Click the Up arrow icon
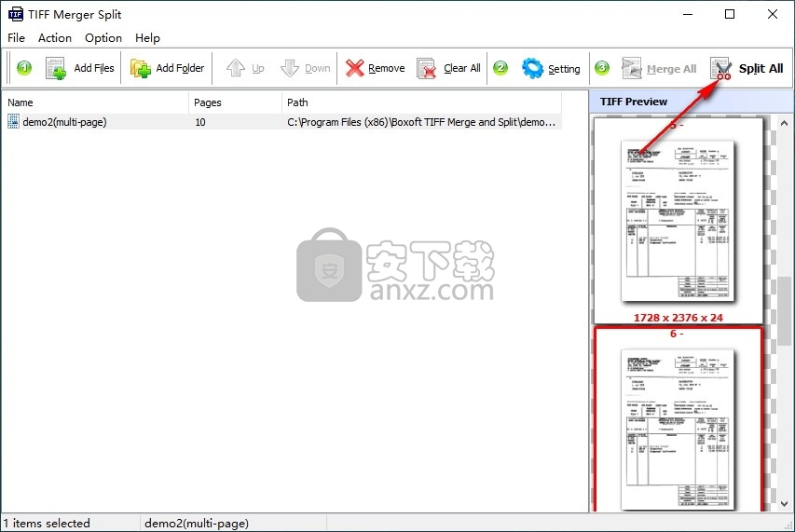Screen dimensions: 795x532 (x=236, y=68)
